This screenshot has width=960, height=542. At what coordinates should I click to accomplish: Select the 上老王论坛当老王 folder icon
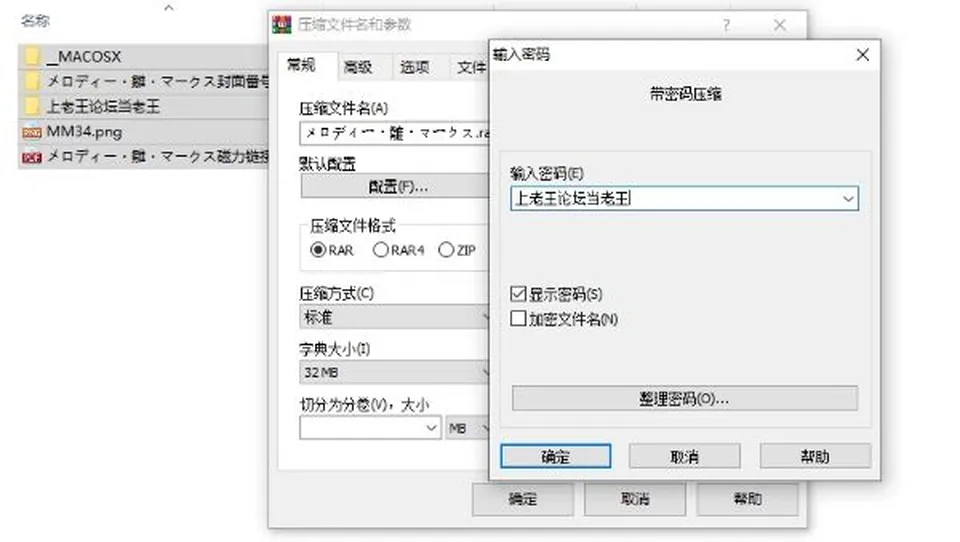(32, 107)
